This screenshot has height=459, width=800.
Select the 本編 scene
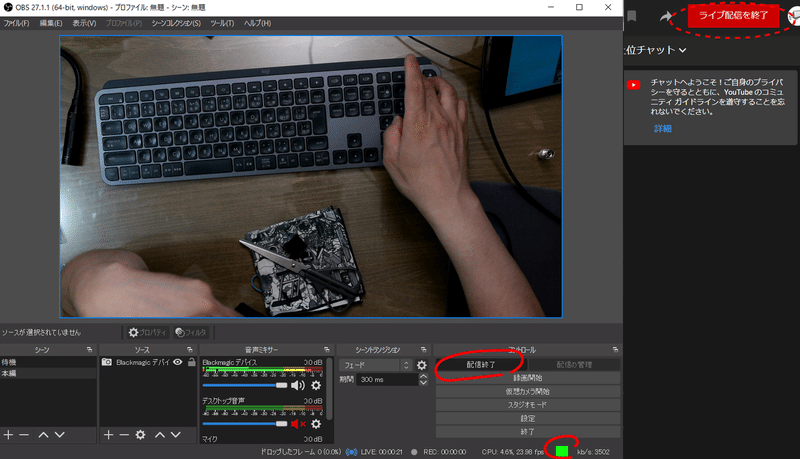coord(48,373)
